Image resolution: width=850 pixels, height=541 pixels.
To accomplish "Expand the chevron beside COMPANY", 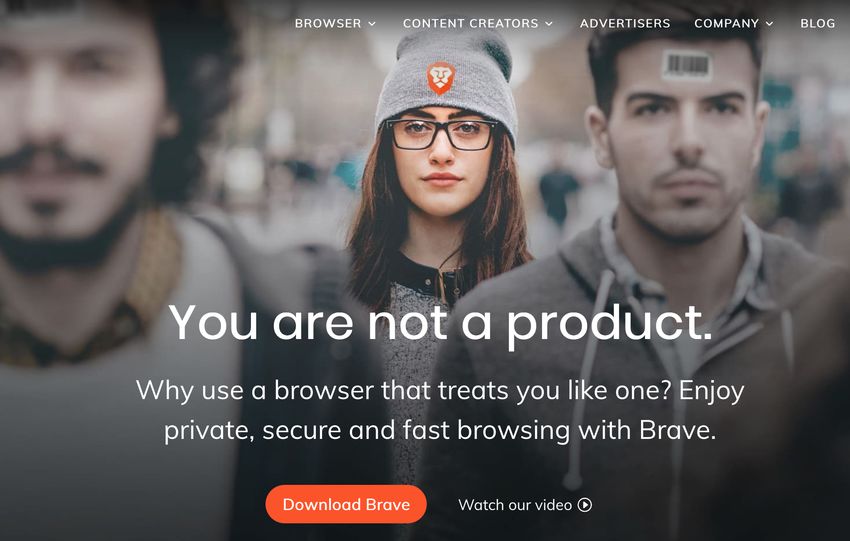I will tap(769, 24).
